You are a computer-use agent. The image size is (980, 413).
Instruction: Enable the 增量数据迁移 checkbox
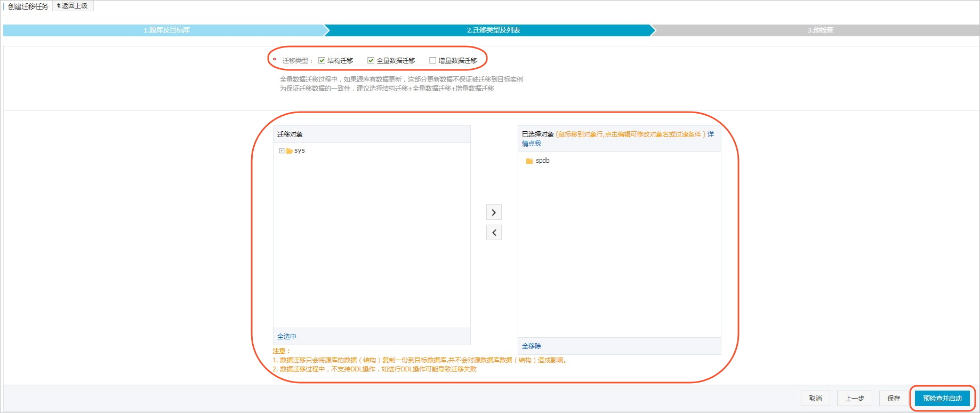pyautogui.click(x=432, y=60)
